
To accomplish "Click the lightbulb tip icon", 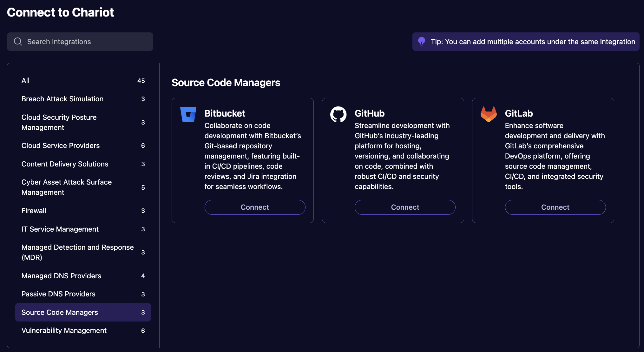I will point(421,42).
